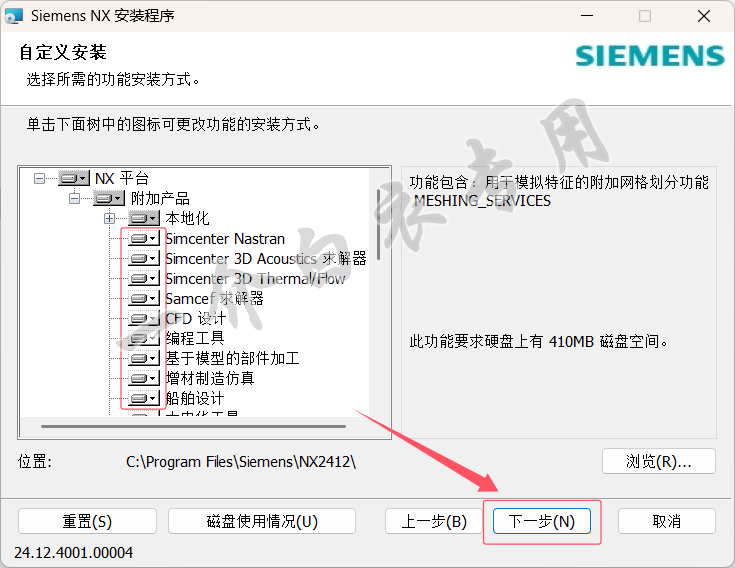Open install-mode icon for 增材制造仿真

click(143, 378)
